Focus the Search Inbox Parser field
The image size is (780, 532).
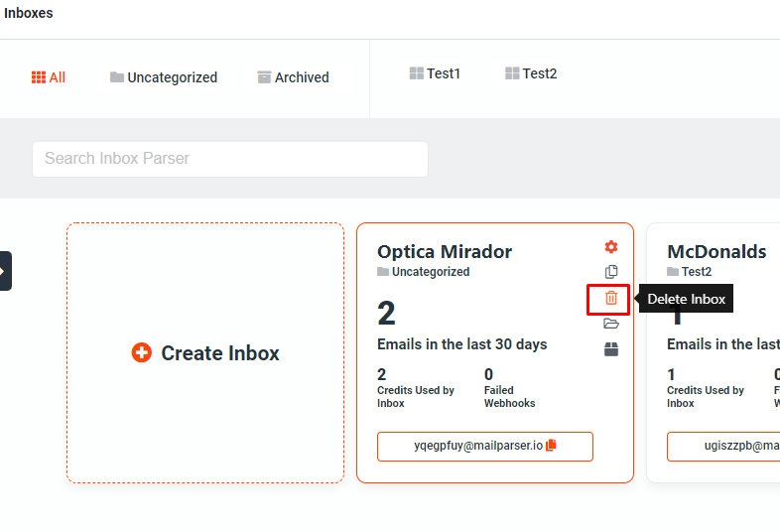pos(230,159)
